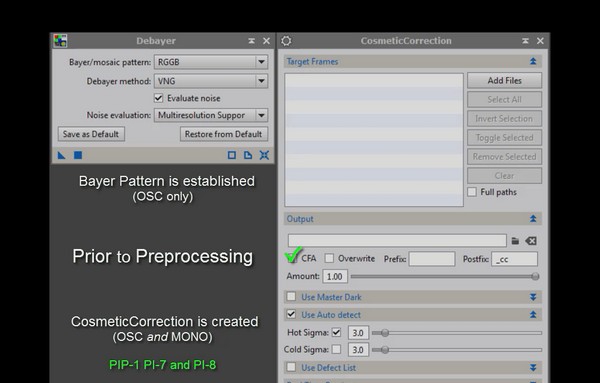Clear the output directory with the eraser icon
The width and height of the screenshot is (600, 383).
pyautogui.click(x=531, y=241)
